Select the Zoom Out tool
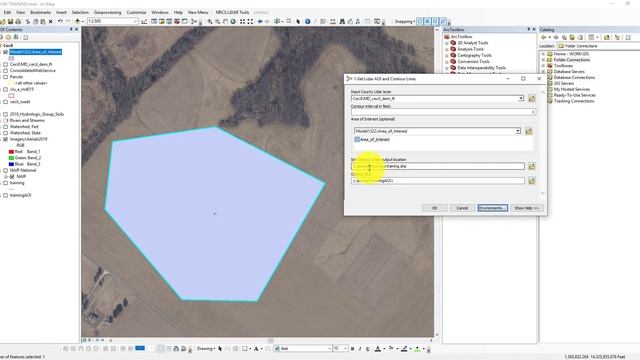 coord(218,21)
